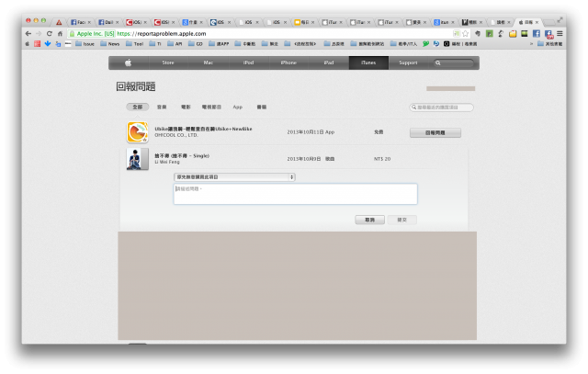This screenshot has width=588, height=374.
Task: Open the Tool bookmarks folder
Action: 135,44
